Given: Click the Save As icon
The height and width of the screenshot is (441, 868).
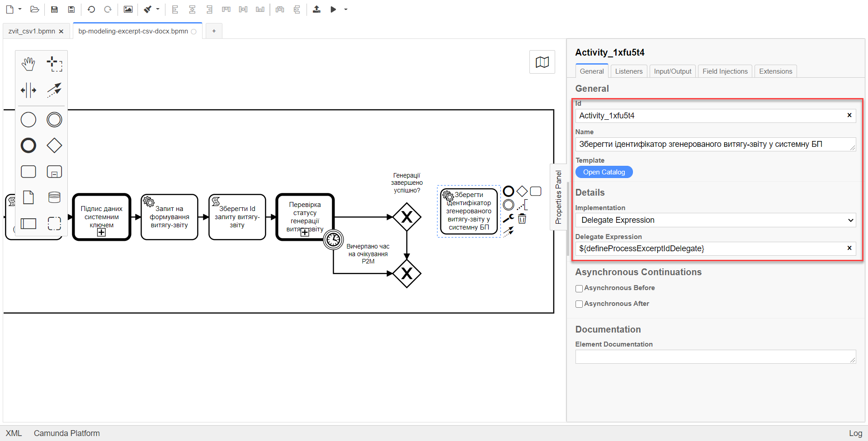Looking at the screenshot, I should click(71, 9).
